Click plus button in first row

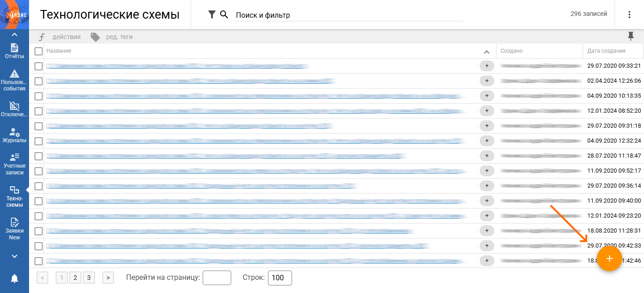(487, 66)
